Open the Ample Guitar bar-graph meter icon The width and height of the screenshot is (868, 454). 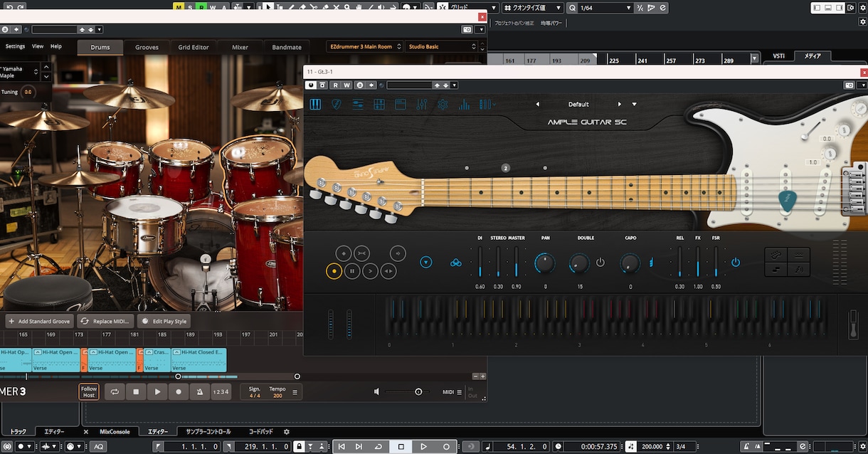click(x=464, y=105)
